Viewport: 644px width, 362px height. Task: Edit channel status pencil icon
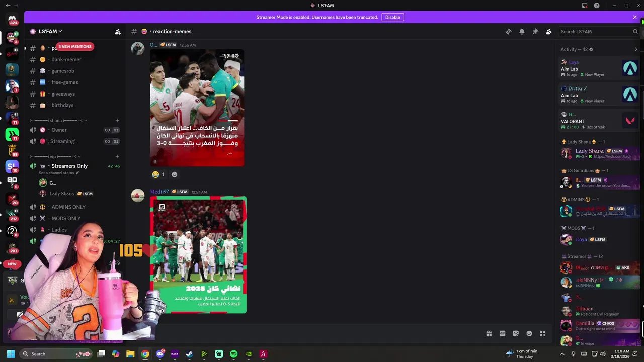pos(77,173)
